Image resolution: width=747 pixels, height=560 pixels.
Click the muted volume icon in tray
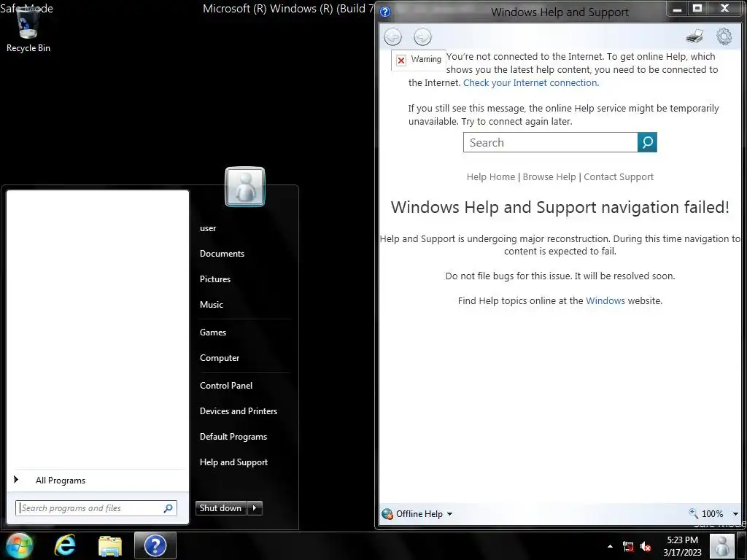click(x=646, y=547)
